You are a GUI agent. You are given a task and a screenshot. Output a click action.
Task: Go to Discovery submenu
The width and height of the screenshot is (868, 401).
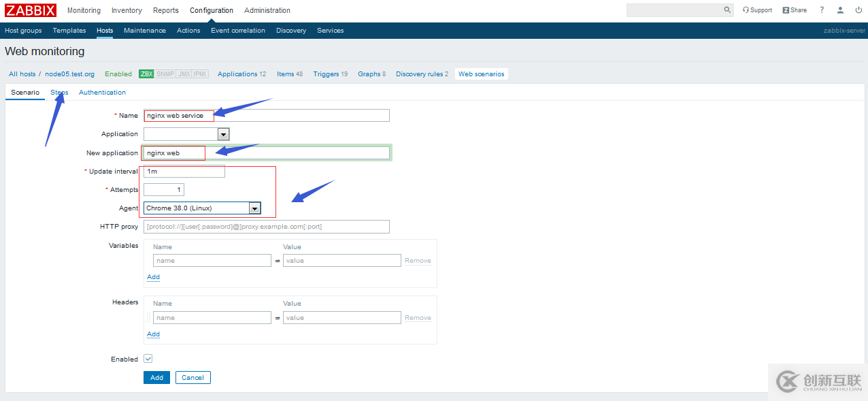coord(291,31)
